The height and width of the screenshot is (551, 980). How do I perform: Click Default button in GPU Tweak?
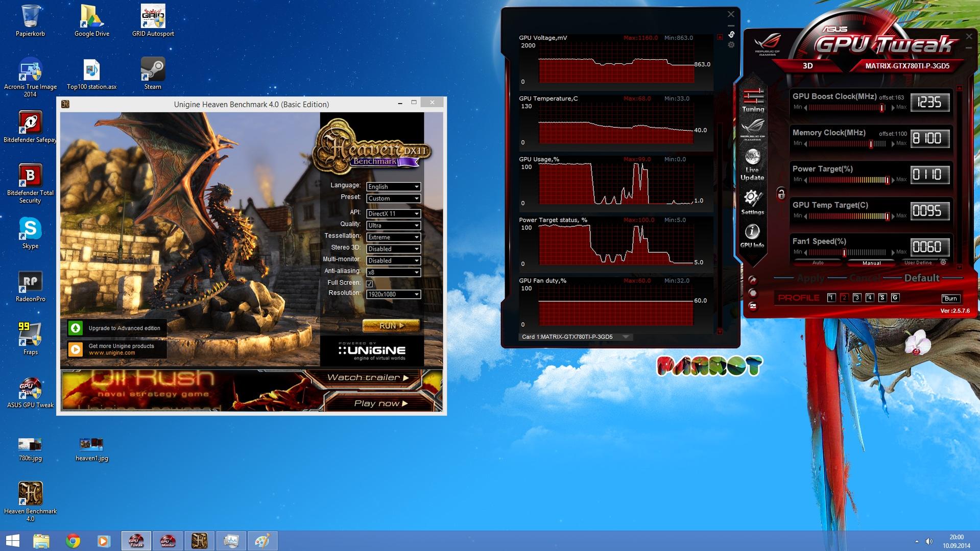[922, 278]
